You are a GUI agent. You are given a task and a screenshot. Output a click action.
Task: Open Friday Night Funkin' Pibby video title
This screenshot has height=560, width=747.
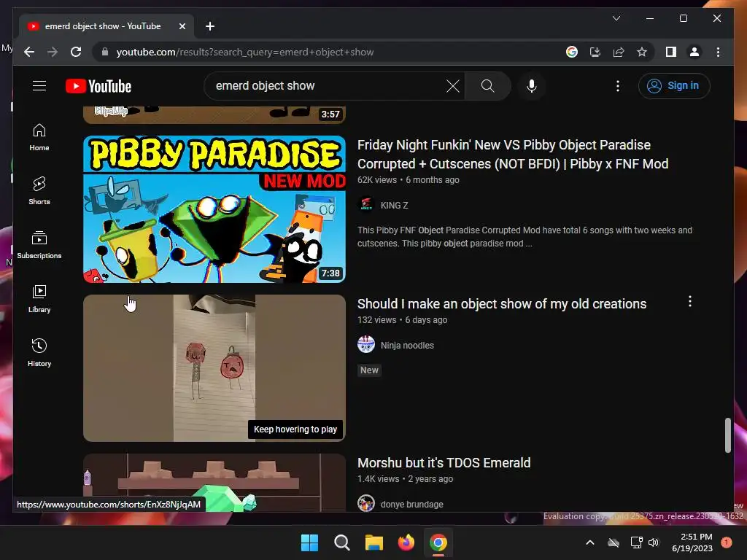coord(513,155)
